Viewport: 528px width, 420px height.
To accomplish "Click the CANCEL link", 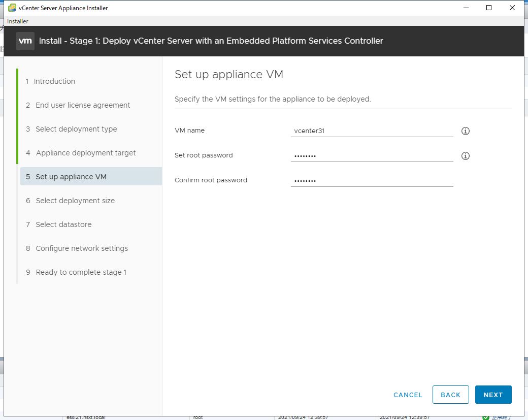I will pyautogui.click(x=408, y=395).
